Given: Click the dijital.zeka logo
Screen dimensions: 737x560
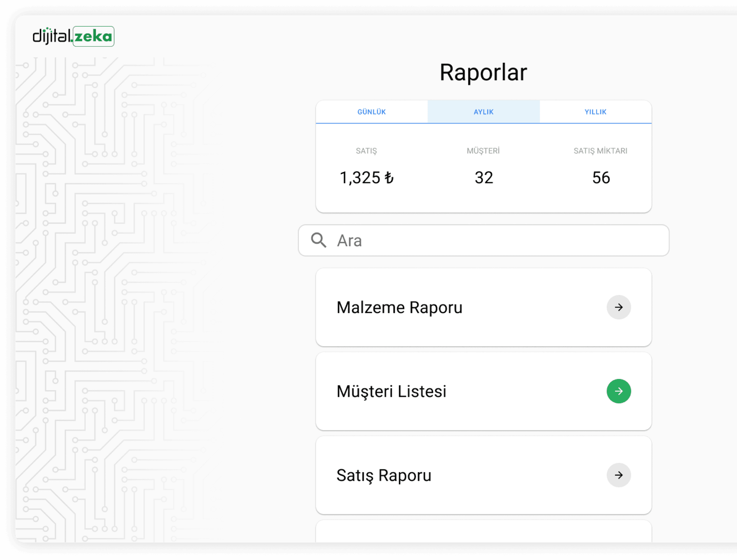Looking at the screenshot, I should [x=73, y=36].
